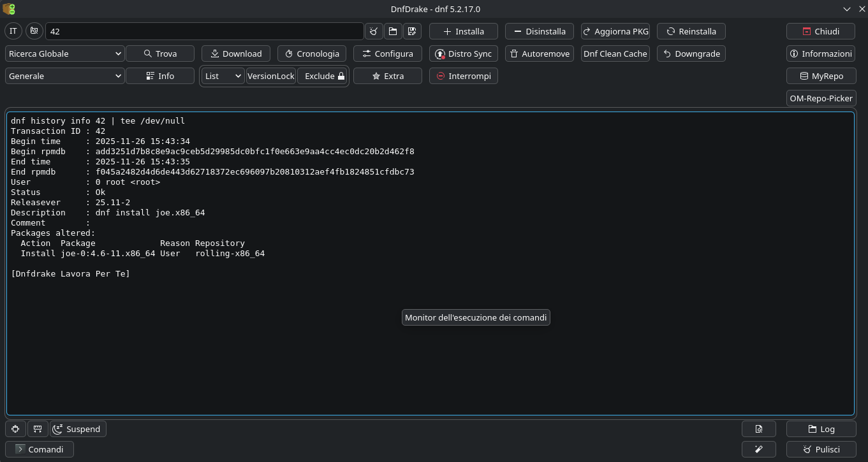Screen dimensions: 868x462
Task: Open the List combo box
Action: (x=223, y=76)
